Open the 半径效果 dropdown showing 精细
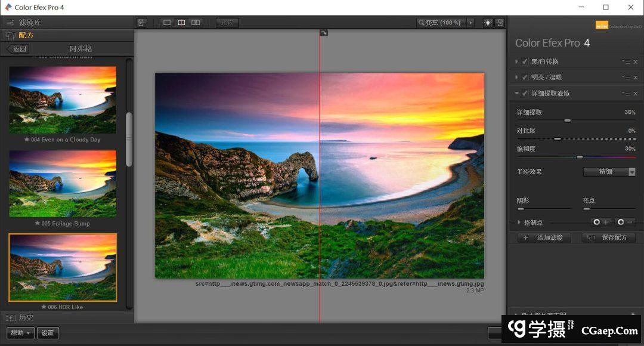This screenshot has width=644, height=346. 609,172
